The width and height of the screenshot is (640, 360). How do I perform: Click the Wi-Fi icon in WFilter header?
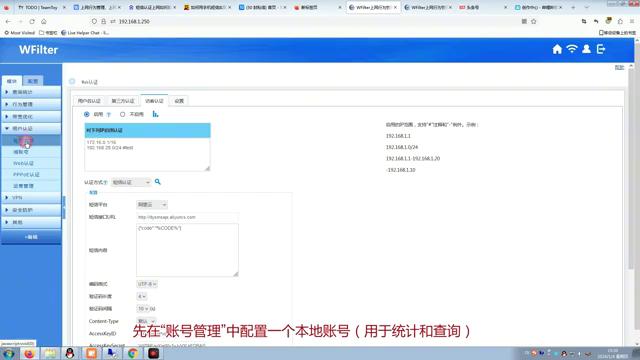(572, 49)
